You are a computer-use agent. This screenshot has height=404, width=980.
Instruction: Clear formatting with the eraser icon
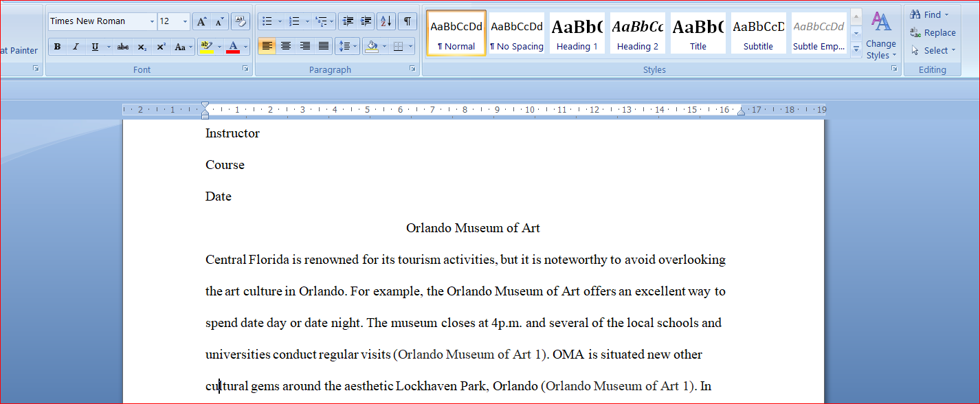coord(240,21)
